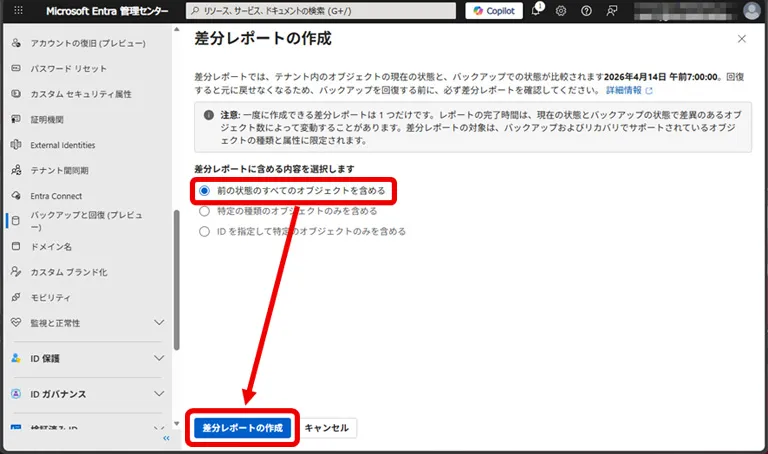Screen dimensions: 768x454
Task: Click the テナント間同期 sidebar icon
Action: click(16, 170)
